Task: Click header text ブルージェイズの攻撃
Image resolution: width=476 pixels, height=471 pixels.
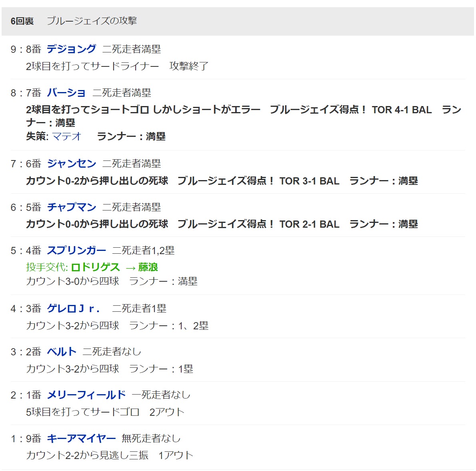Action: [92, 21]
